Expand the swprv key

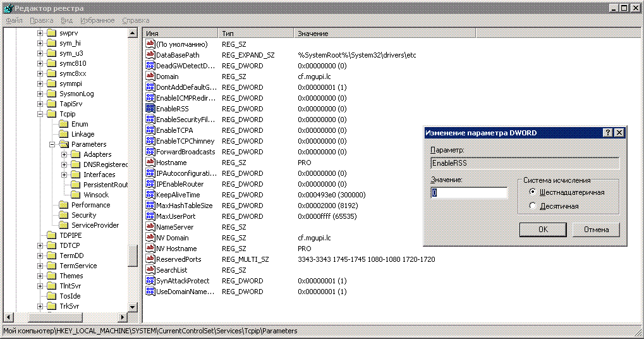pos(40,33)
